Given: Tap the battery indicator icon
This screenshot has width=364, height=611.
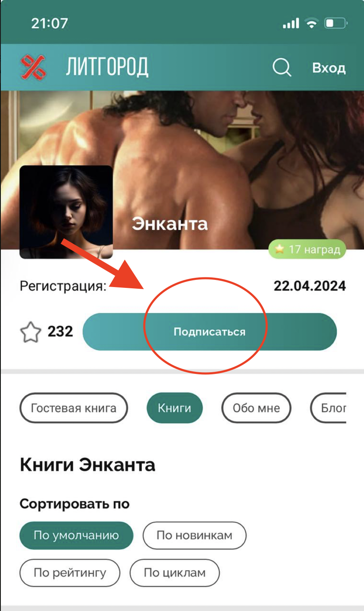Looking at the screenshot, I should (x=336, y=23).
